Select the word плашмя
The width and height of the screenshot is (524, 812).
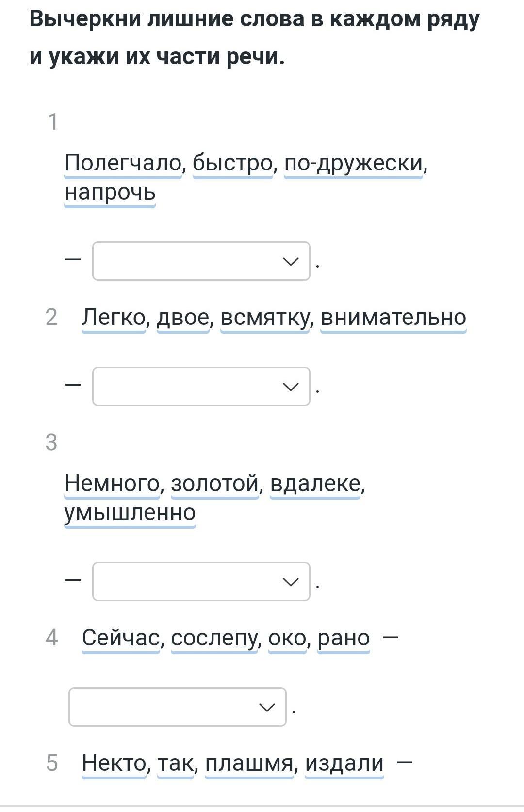point(249,763)
